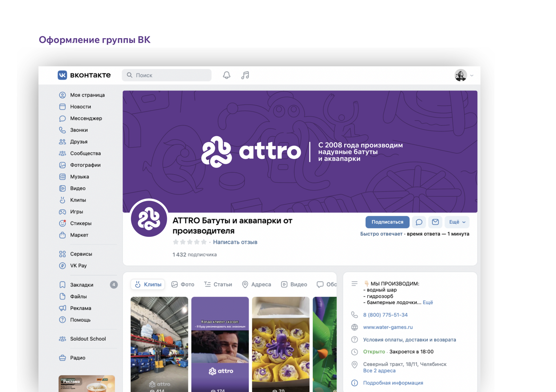Click the Файлы document icon

(x=62, y=296)
